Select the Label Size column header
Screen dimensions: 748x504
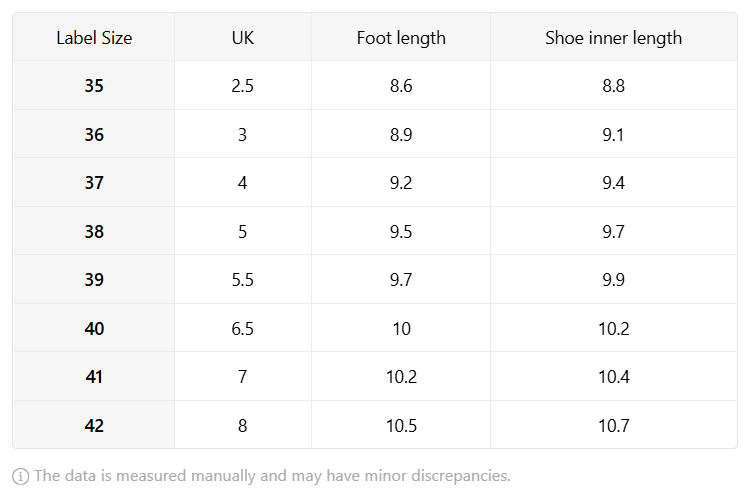[x=94, y=38]
